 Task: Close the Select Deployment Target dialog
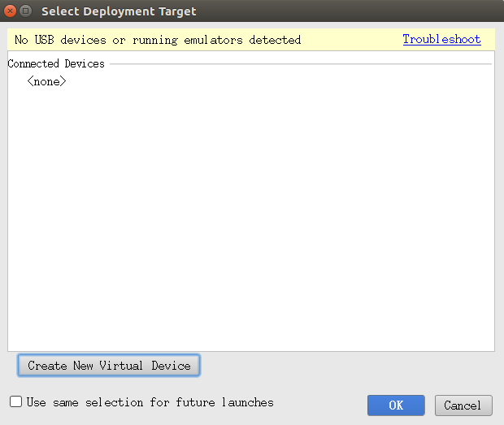pyautogui.click(x=10, y=11)
